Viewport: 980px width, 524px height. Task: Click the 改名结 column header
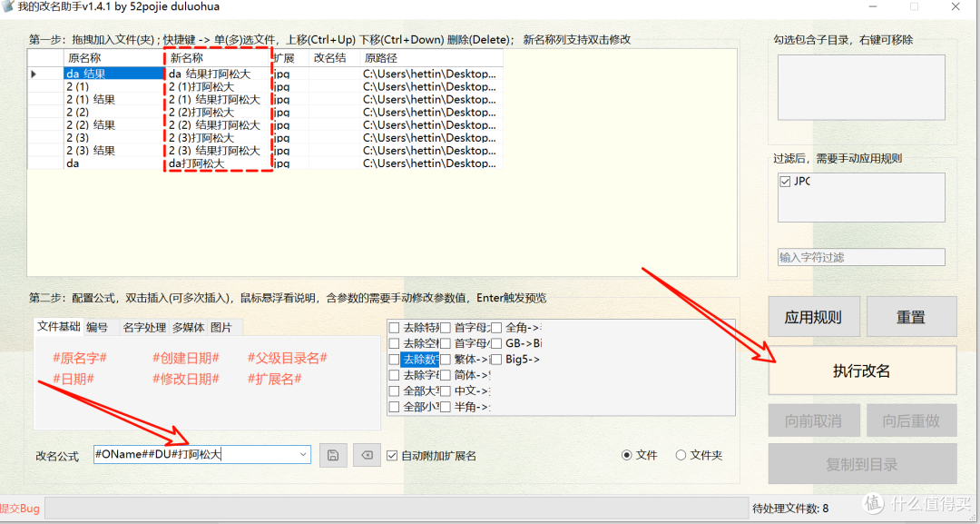click(334, 58)
